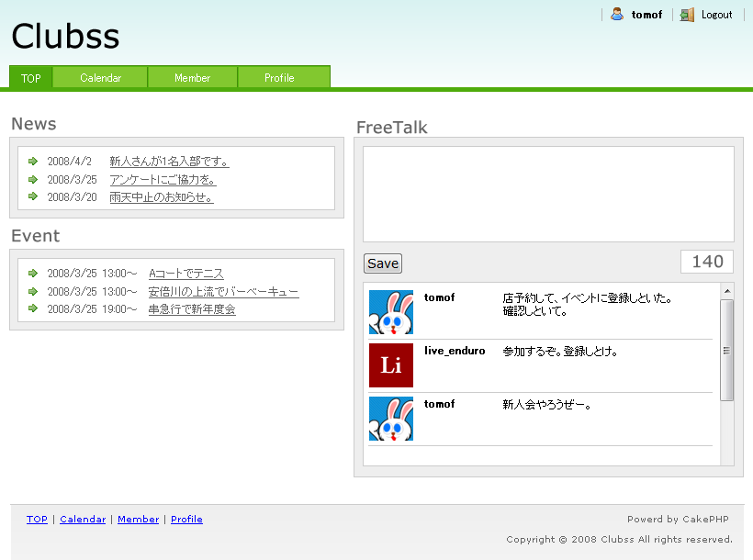Screen dimensions: 753x560
Task: Open the Profile tab
Action: [279, 78]
